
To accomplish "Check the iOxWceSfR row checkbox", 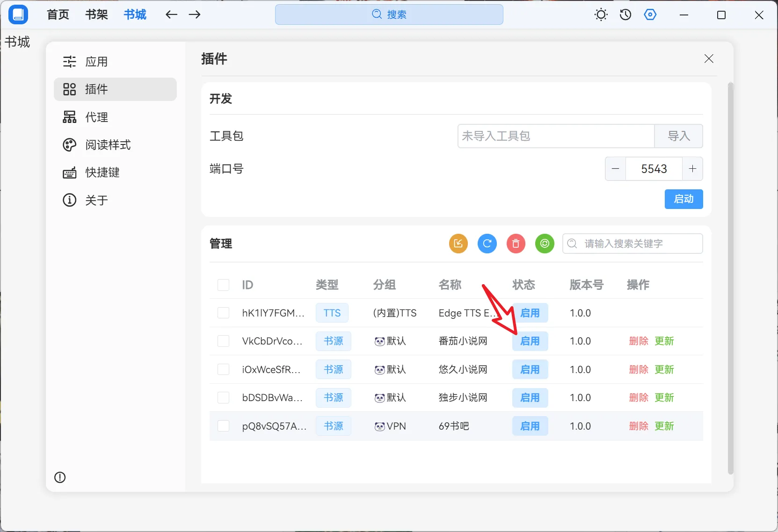I will 223,369.
